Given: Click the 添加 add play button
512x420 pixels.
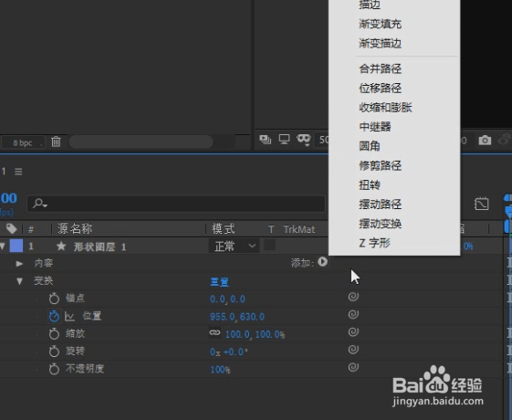Looking at the screenshot, I should pos(322,262).
